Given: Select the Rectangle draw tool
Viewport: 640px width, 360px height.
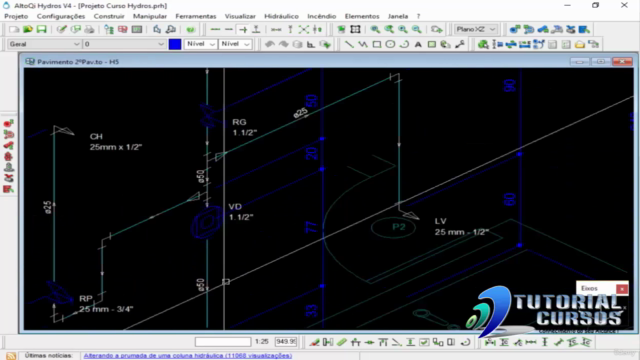Looking at the screenshot, I should [377, 44].
